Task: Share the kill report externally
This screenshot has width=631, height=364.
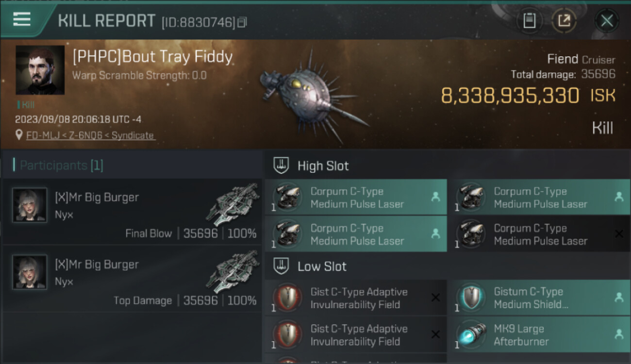Action: point(564,21)
